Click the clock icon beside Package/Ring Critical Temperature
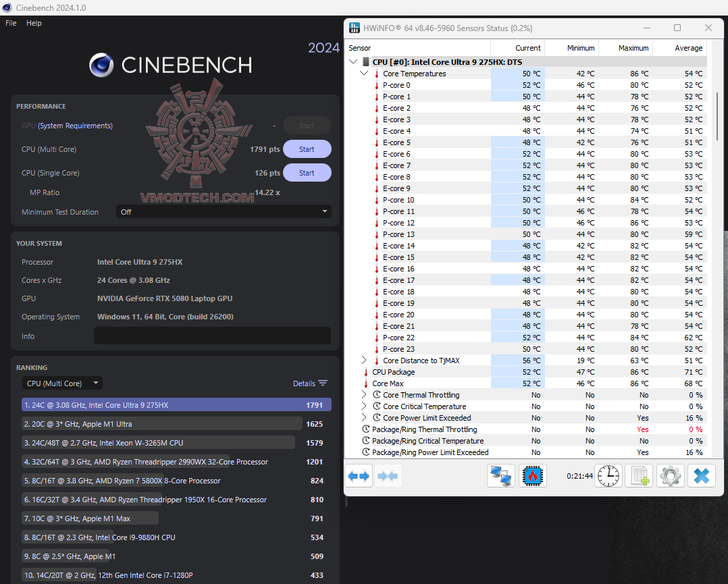Viewport: 728px width, 584px height. point(366,441)
